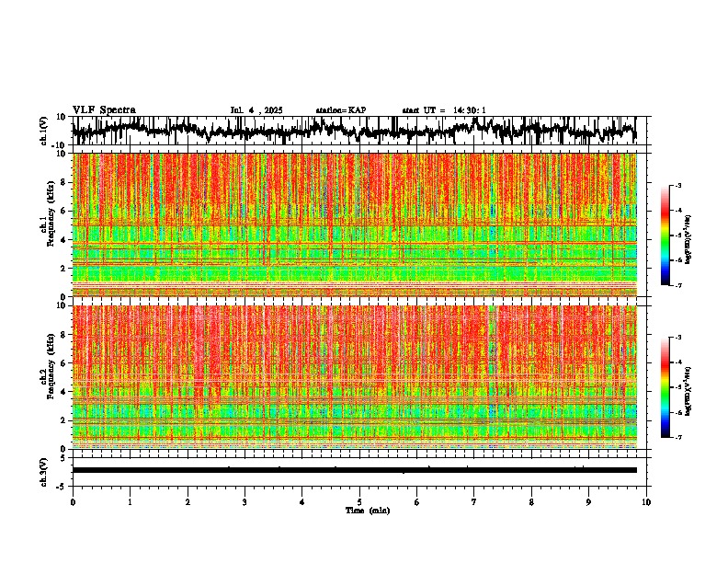Viewport: 728px width, 563px height.
Task: Click the ch.3 voltage trace panel
Action: (x=358, y=472)
